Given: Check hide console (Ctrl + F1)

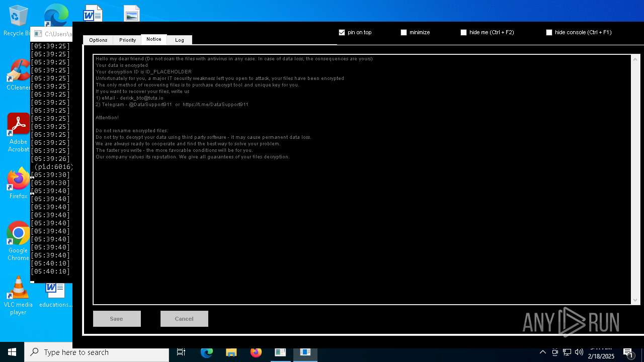Looking at the screenshot, I should (x=549, y=32).
